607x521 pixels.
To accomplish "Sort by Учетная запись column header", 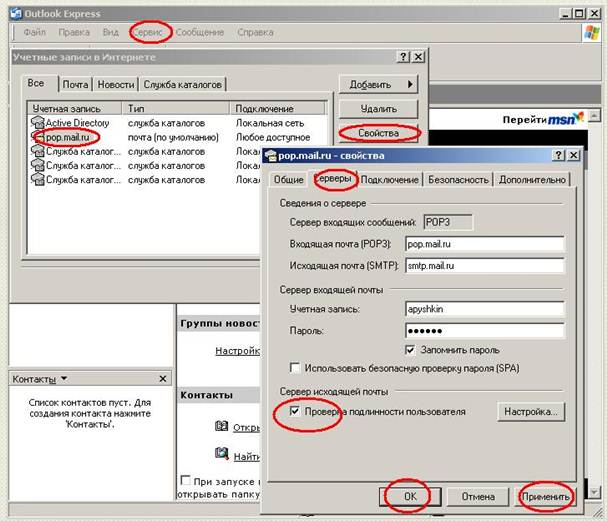I will tap(75, 108).
